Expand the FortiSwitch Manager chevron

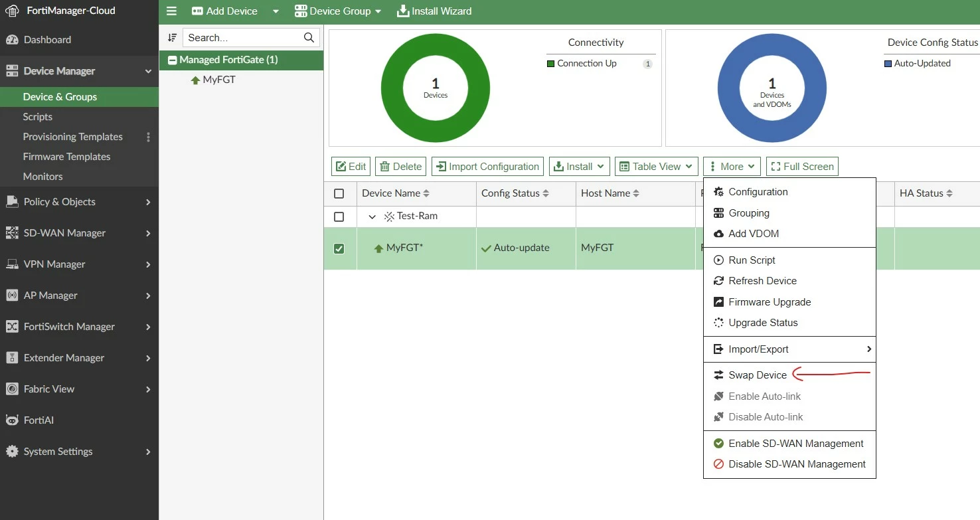(148, 327)
